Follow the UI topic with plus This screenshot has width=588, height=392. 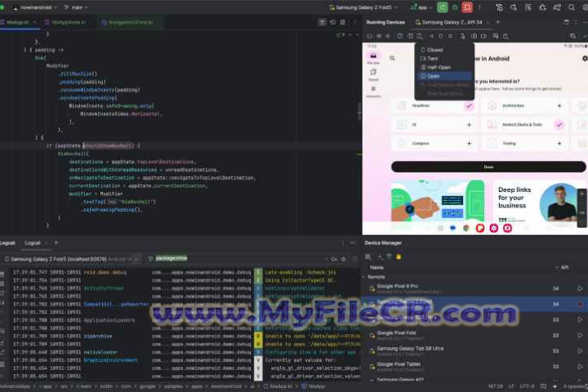(x=469, y=124)
